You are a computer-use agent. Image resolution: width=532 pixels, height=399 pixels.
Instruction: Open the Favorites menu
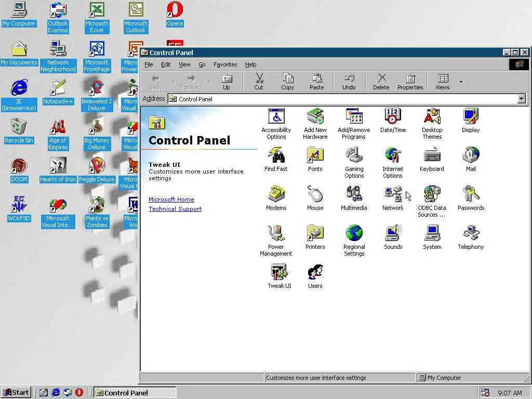pos(225,64)
